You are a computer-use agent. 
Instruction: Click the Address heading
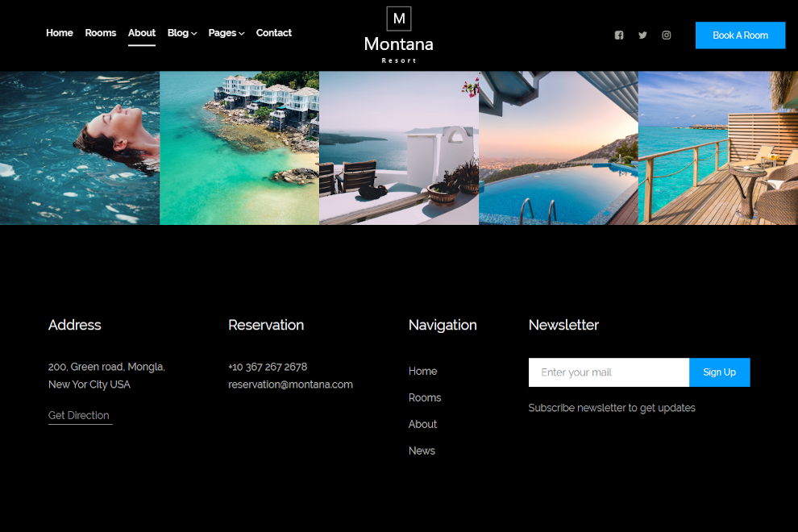(74, 325)
